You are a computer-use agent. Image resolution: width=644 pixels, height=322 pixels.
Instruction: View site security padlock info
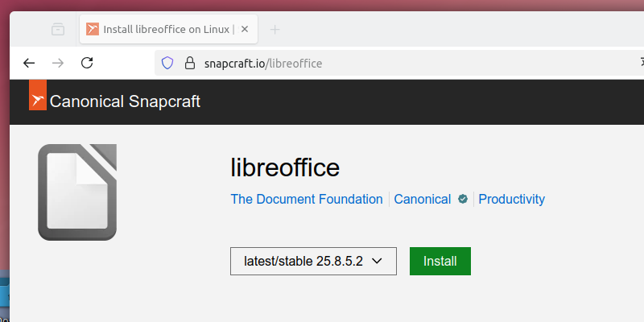pos(190,62)
